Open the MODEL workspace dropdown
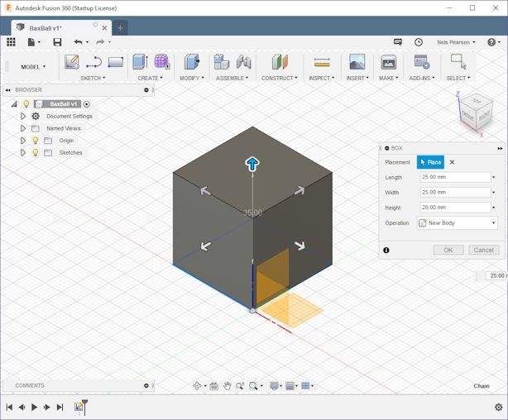The width and height of the screenshot is (508, 420). [33, 67]
